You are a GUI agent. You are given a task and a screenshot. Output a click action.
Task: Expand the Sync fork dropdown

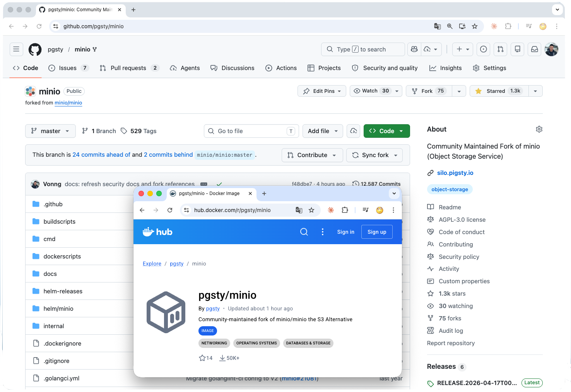point(374,155)
